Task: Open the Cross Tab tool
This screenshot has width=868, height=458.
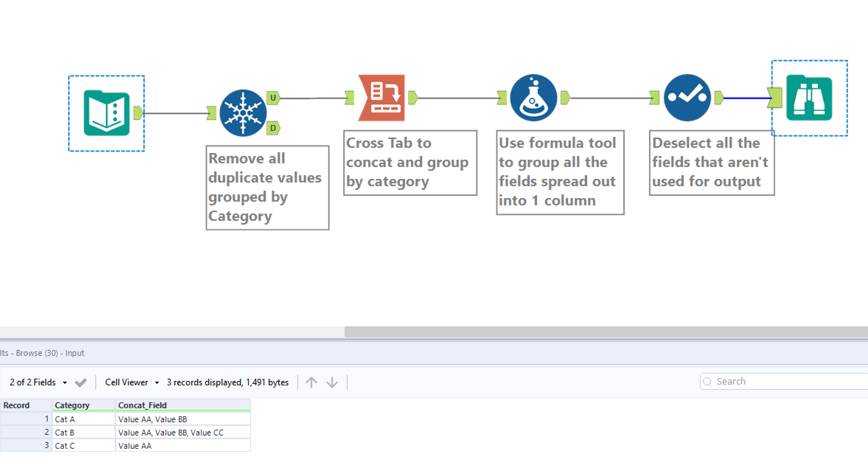Action: tap(382, 98)
